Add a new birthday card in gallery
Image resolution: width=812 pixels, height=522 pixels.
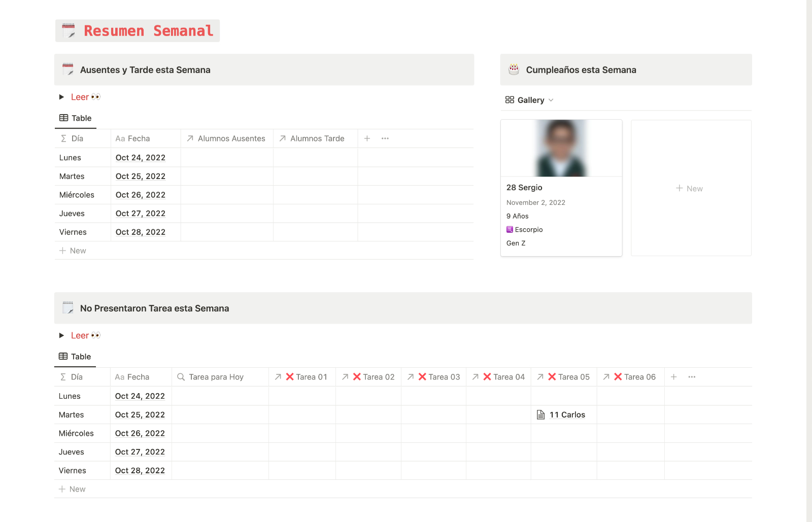691,188
